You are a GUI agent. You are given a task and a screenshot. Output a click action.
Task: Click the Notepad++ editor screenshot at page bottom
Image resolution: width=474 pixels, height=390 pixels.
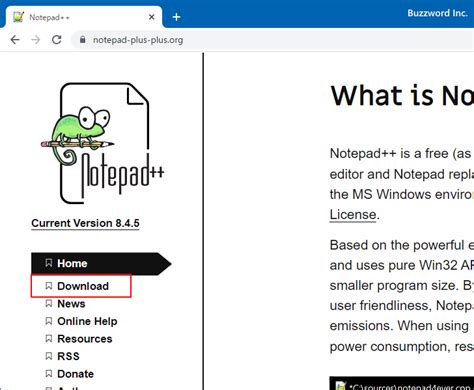click(x=402, y=383)
